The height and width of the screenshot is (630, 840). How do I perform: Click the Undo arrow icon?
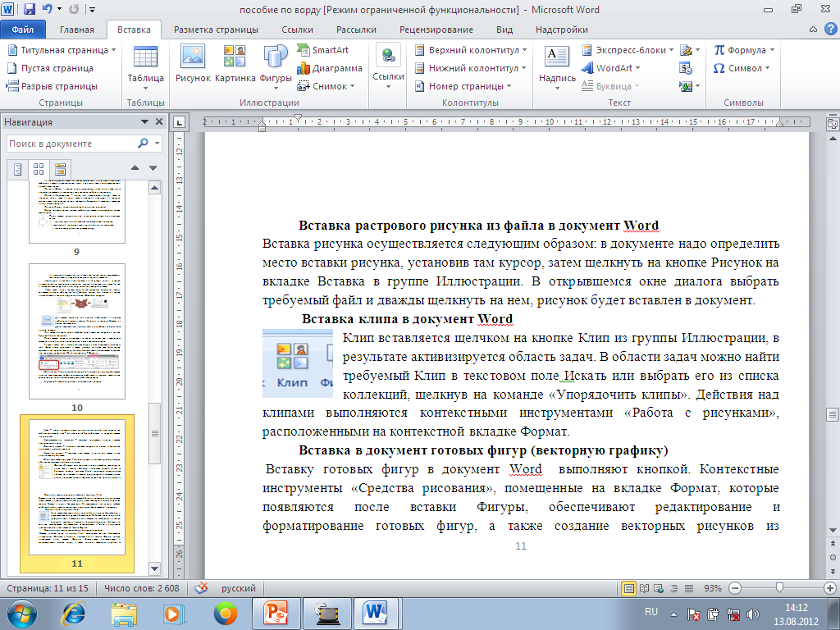[47, 9]
